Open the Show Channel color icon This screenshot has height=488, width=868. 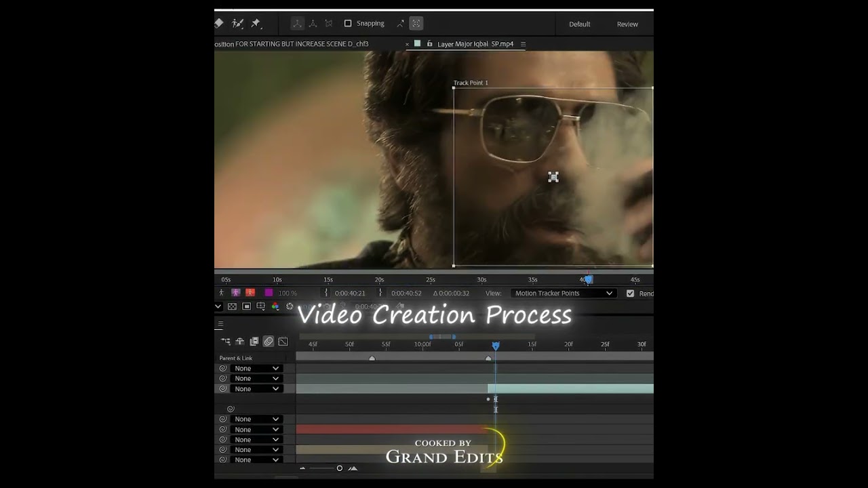click(x=275, y=306)
